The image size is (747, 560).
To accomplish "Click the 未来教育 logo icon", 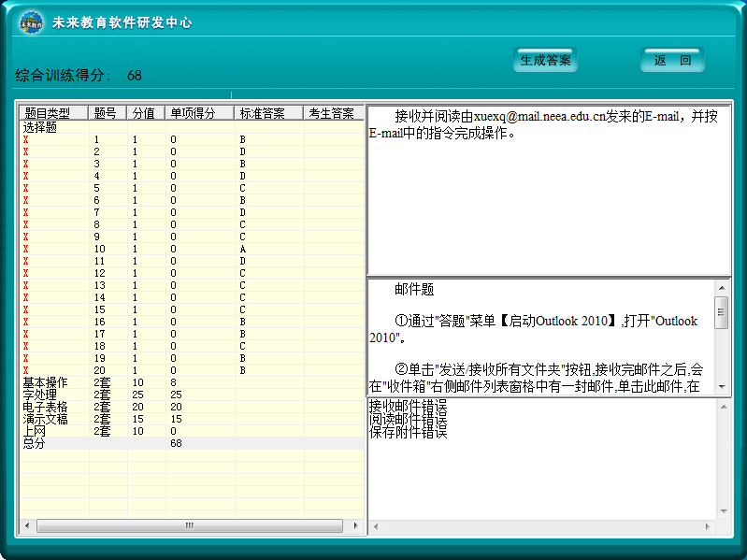I will tap(32, 22).
